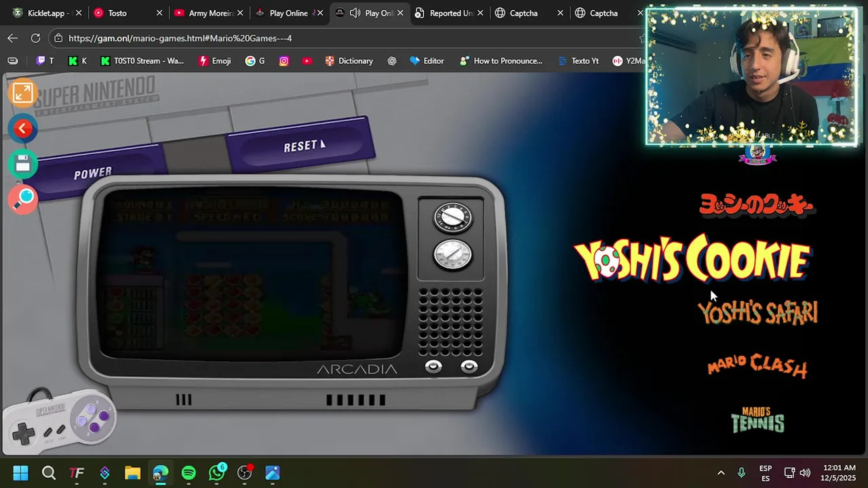This screenshot has width=868, height=488.
Task: Expand the system tray hidden icons chevron
Action: (721, 473)
